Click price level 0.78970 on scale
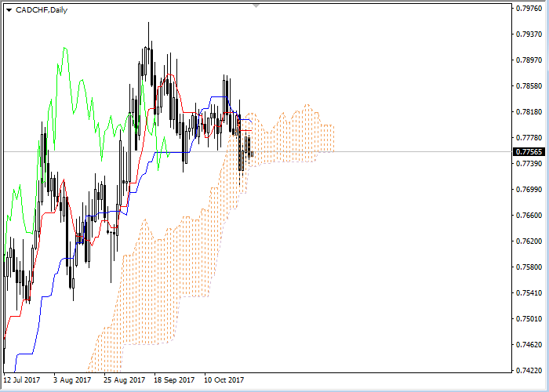549x392 pixels. tap(529, 60)
